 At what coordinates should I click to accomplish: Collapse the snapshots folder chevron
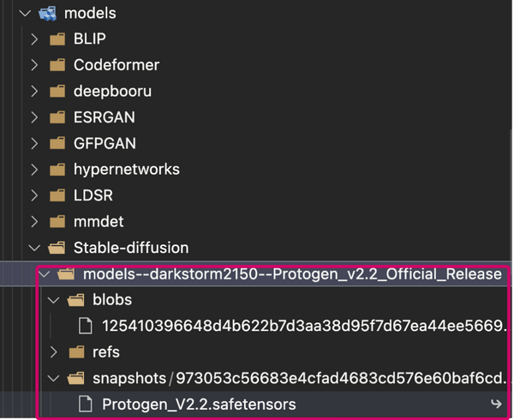coord(52,378)
